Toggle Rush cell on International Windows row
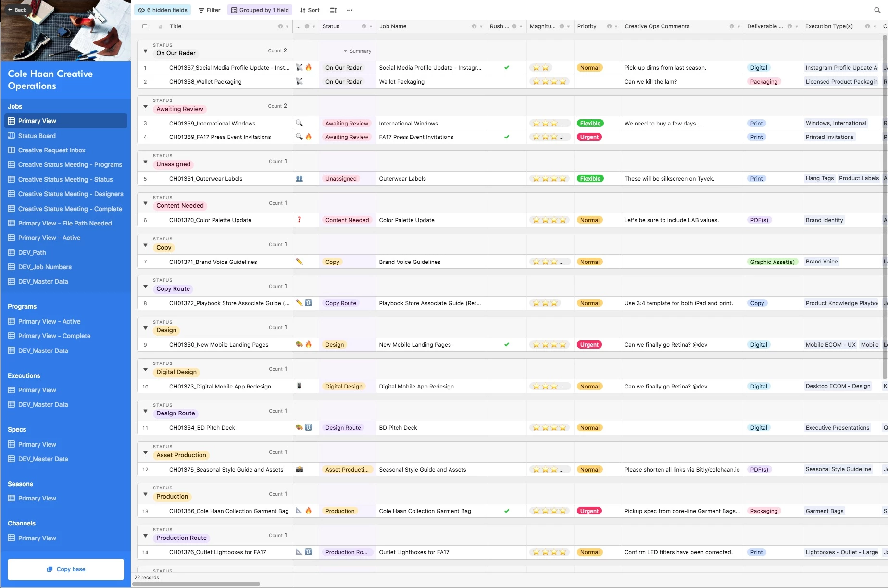This screenshot has width=888, height=588. (x=507, y=124)
